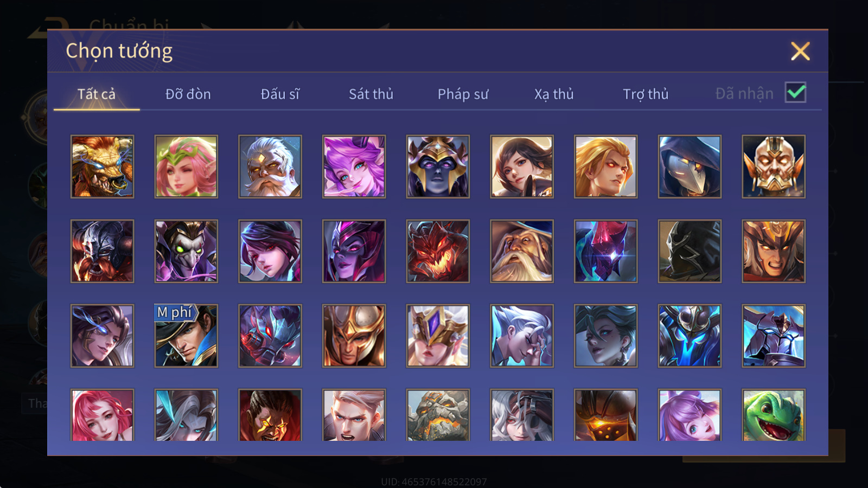Show the Pháp sư hero list
Viewport: 868px width, 488px height.
[463, 94]
